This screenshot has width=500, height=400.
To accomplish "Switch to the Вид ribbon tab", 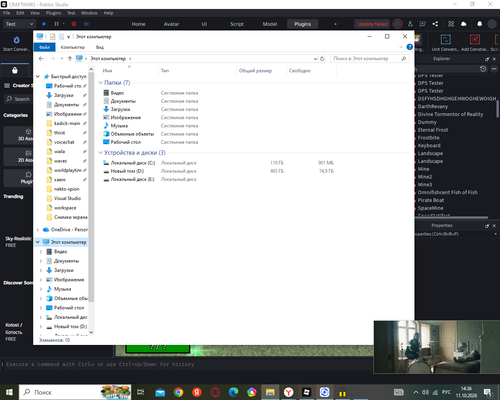I will (x=100, y=47).
